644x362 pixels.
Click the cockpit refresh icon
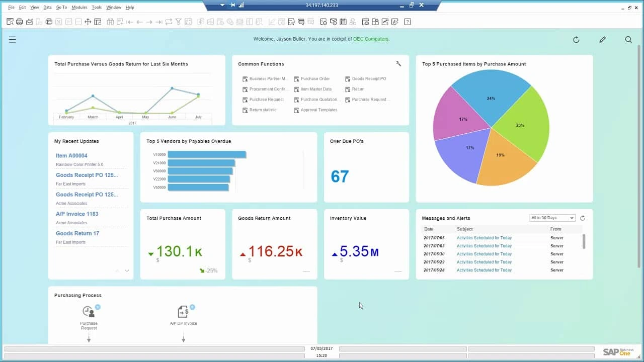click(576, 40)
